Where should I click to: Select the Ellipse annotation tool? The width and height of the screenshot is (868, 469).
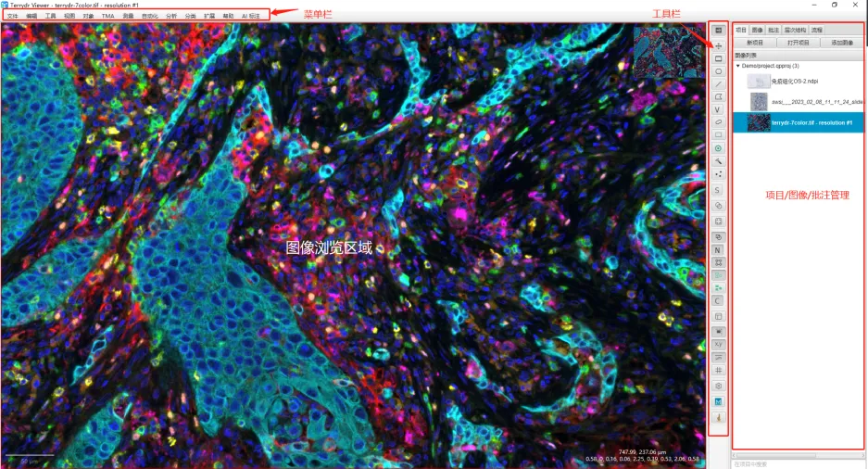pyautogui.click(x=719, y=71)
